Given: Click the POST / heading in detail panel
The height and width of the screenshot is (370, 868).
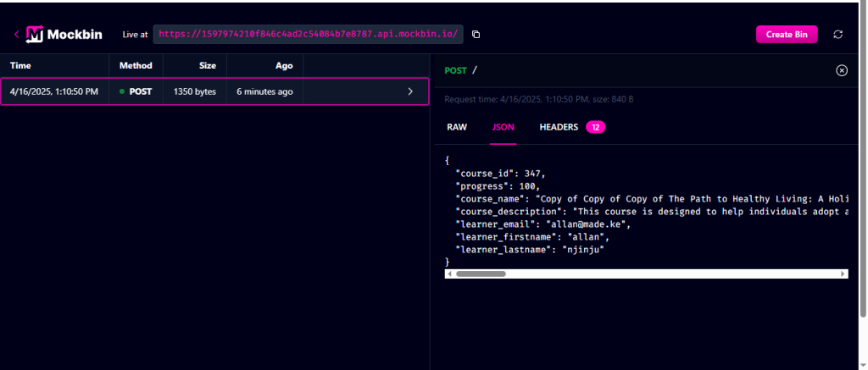Looking at the screenshot, I should (x=460, y=70).
